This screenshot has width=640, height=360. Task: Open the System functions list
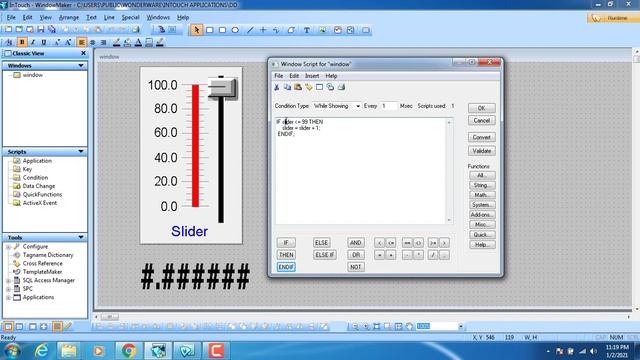pos(482,205)
